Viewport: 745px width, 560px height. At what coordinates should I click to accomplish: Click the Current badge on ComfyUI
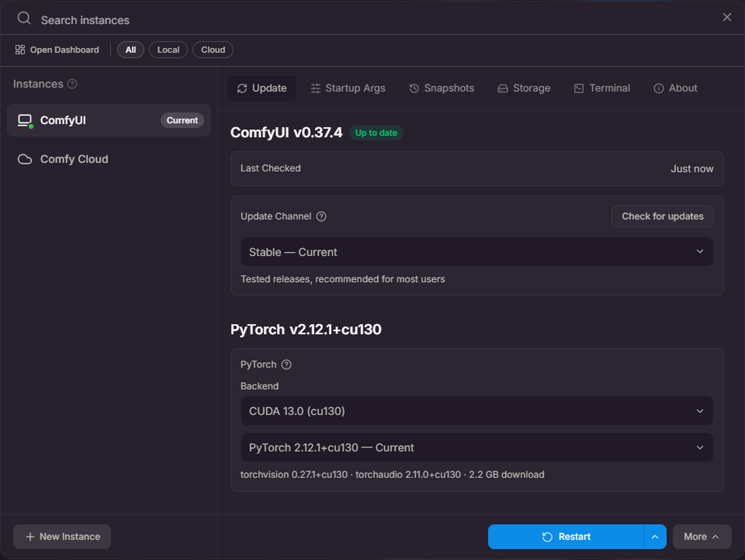(182, 121)
